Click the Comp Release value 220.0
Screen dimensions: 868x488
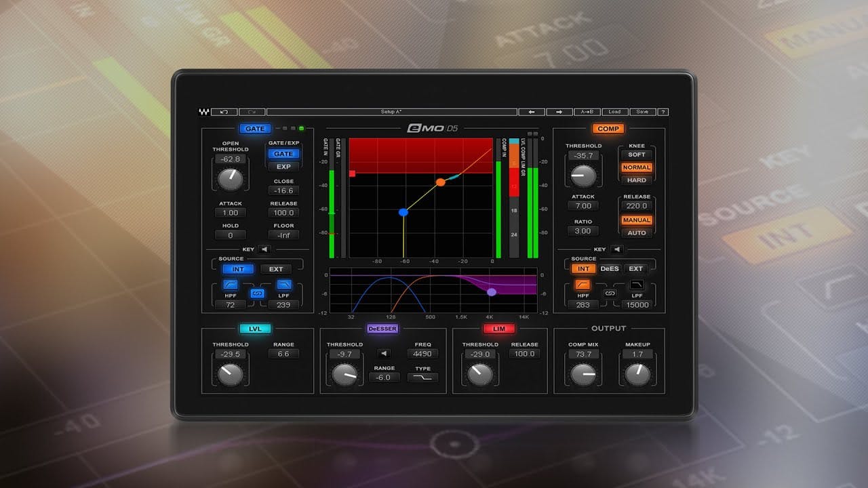(x=637, y=206)
